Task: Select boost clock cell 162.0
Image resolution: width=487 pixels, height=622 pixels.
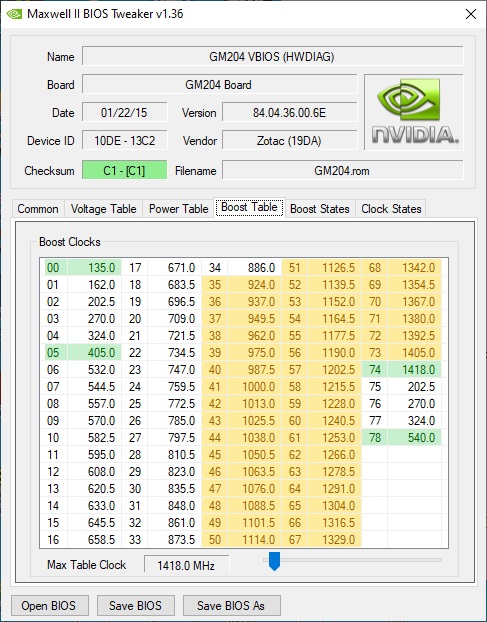Action: click(94, 285)
